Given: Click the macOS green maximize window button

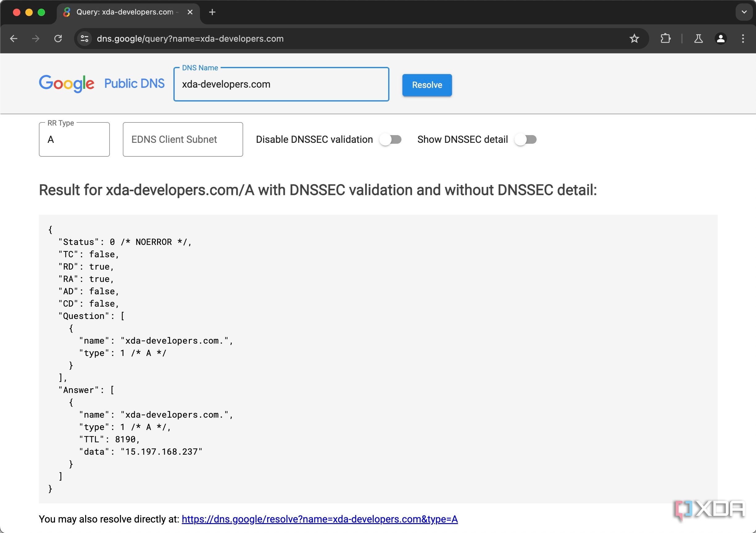Looking at the screenshot, I should [x=41, y=12].
